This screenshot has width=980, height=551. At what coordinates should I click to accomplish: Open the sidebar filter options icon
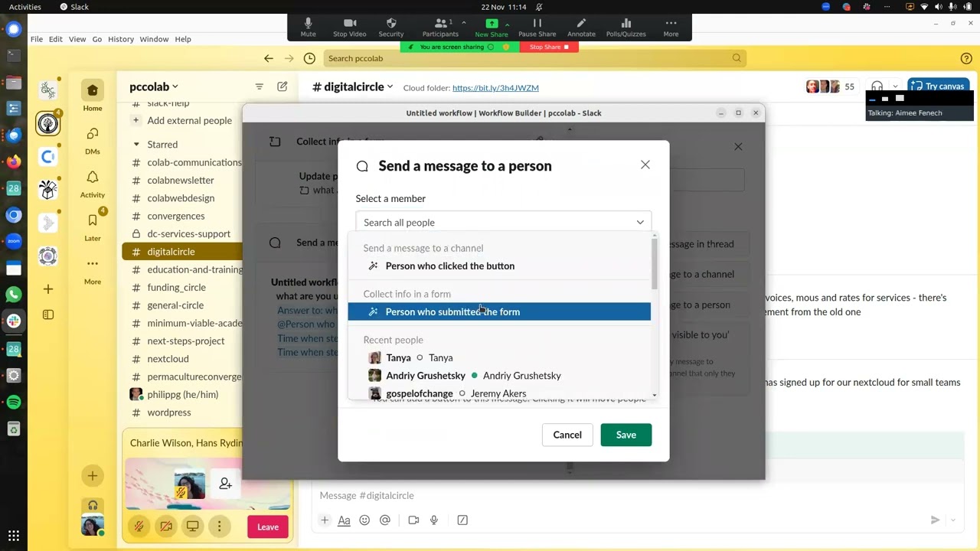tap(259, 86)
